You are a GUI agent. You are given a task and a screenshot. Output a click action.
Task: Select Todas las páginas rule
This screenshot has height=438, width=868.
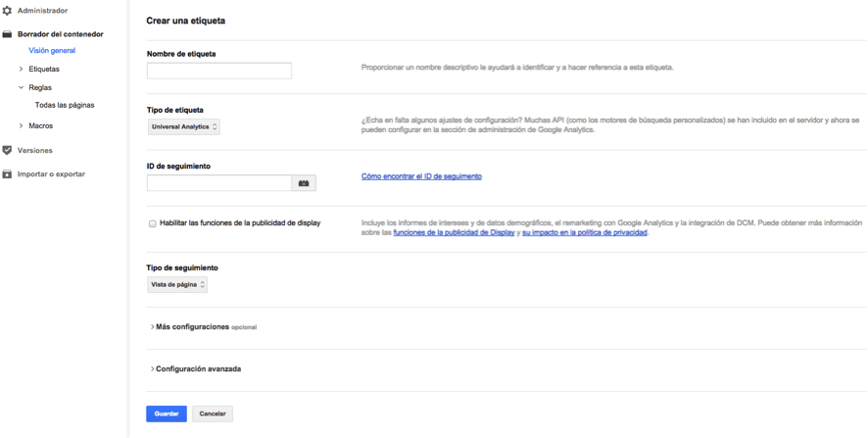(65, 105)
